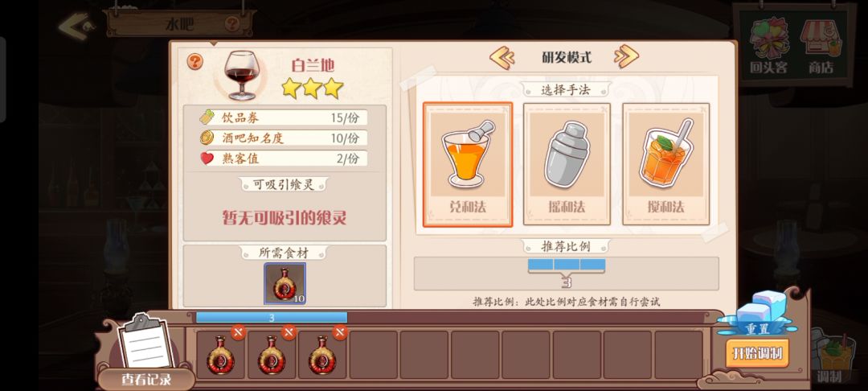Select the 兑和法 build method card
Image resolution: width=868 pixels, height=391 pixels.
pyautogui.click(x=468, y=164)
